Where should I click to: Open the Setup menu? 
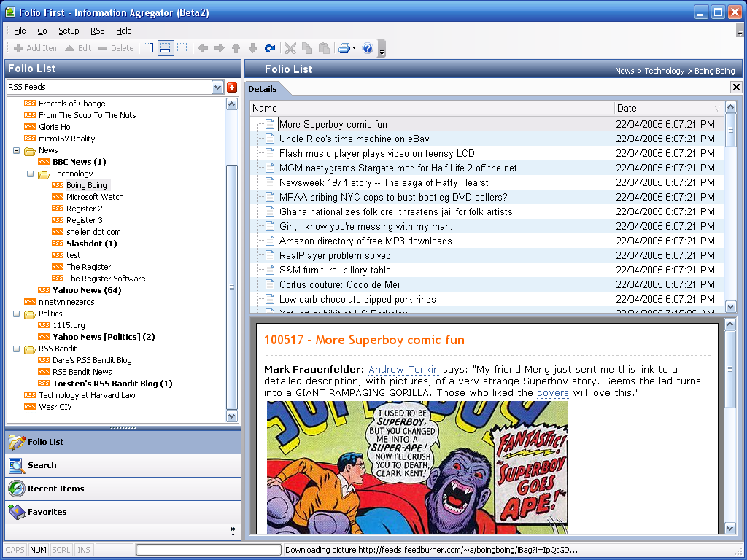(x=69, y=31)
